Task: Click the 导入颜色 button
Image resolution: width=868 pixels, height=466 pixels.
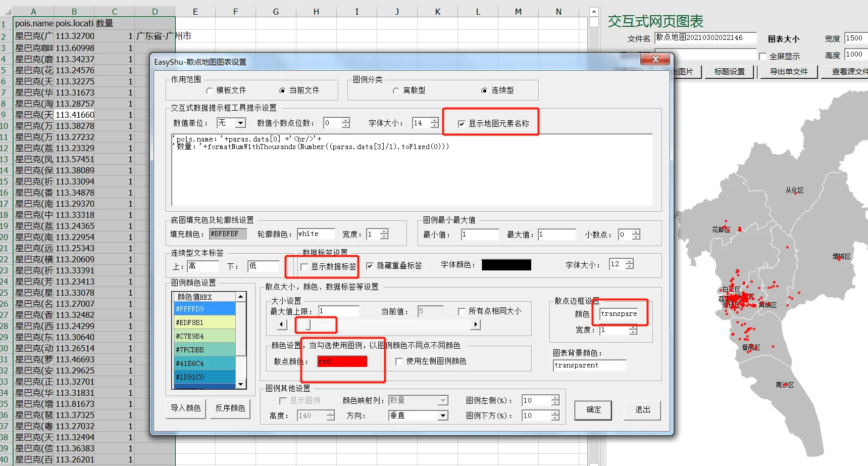Action: point(186,408)
